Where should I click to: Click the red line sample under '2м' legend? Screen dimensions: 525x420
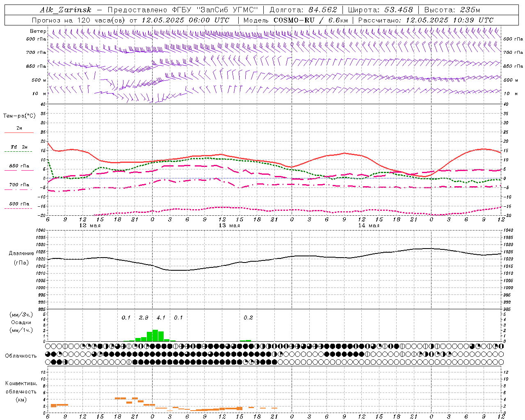pos(19,132)
